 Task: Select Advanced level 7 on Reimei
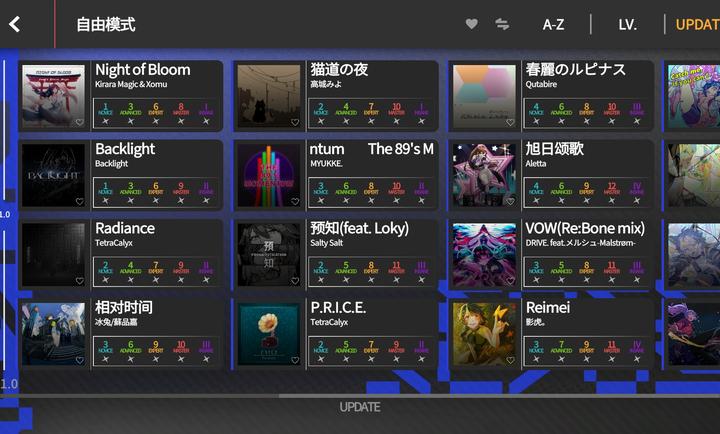click(x=562, y=347)
